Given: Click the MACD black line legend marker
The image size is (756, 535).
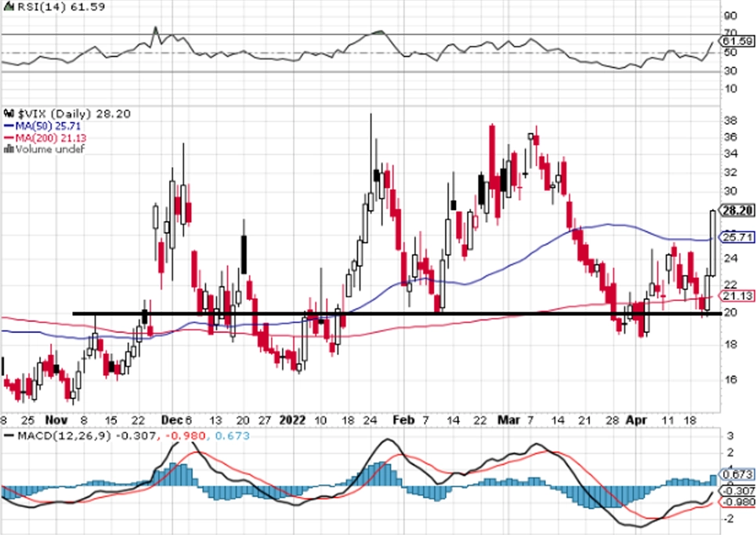Looking at the screenshot, I should point(9,436).
